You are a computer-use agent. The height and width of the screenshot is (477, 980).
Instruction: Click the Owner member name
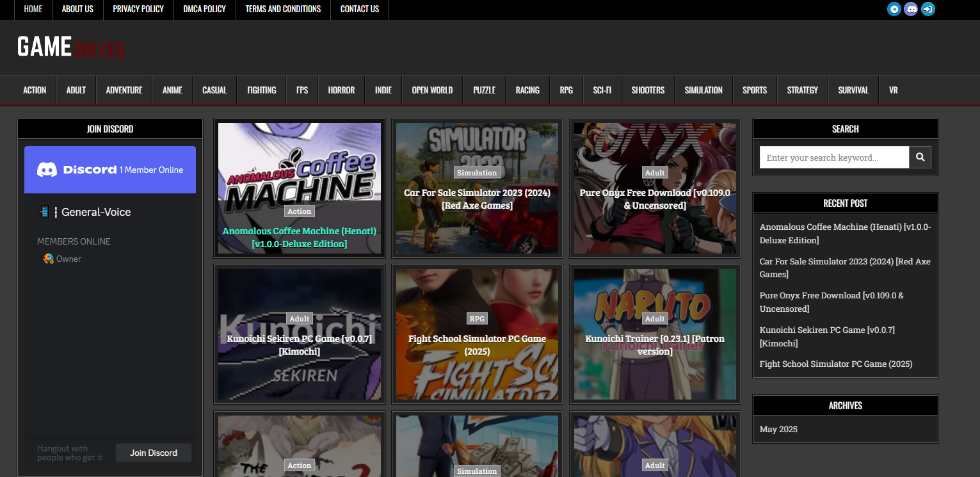(x=68, y=259)
